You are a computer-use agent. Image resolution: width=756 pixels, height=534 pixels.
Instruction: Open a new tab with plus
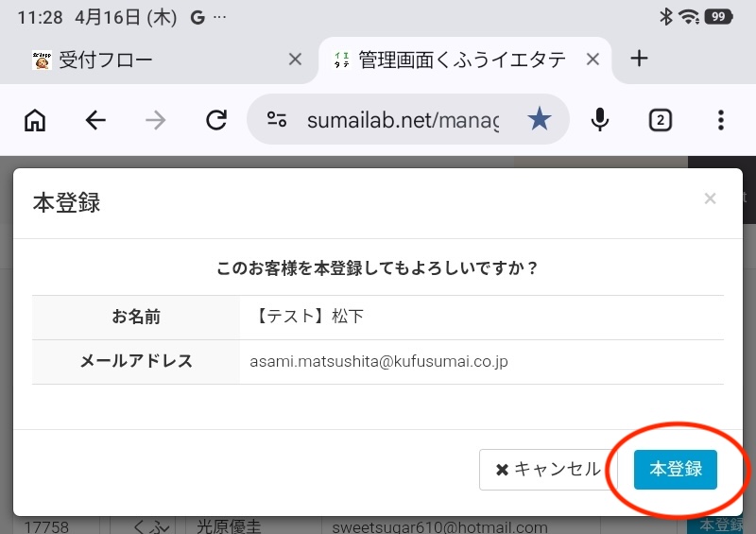[639, 59]
